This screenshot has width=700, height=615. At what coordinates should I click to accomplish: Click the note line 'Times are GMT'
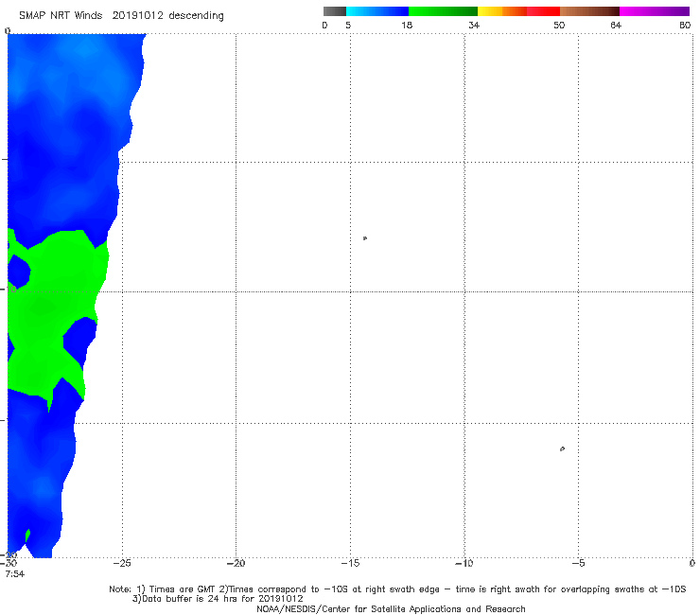click(183, 589)
